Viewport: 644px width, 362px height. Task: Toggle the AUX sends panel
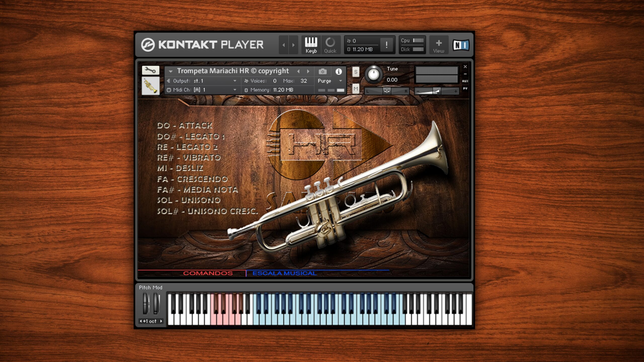(x=465, y=81)
